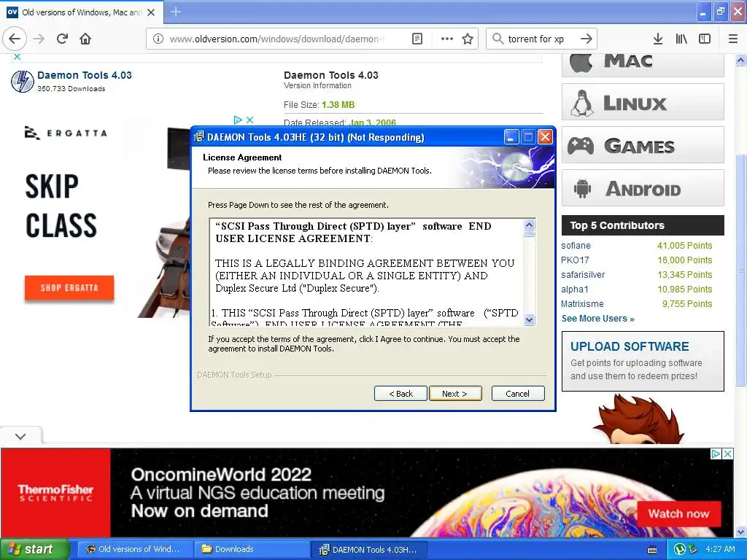Open contributor PKO17 profile

tap(575, 260)
